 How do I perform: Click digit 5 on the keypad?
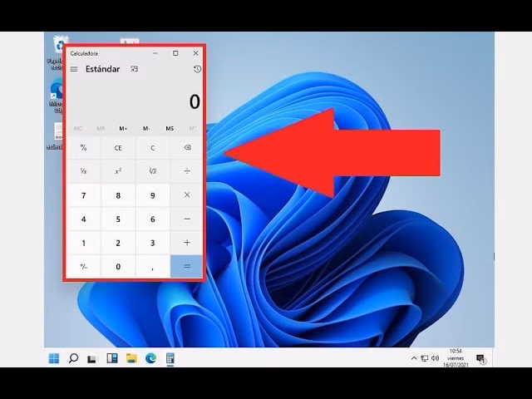point(118,219)
